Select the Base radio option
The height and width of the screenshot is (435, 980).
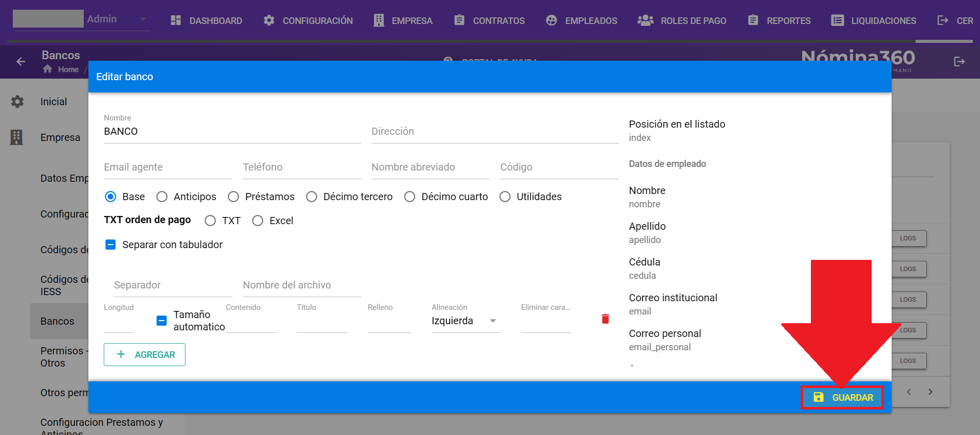(x=110, y=197)
